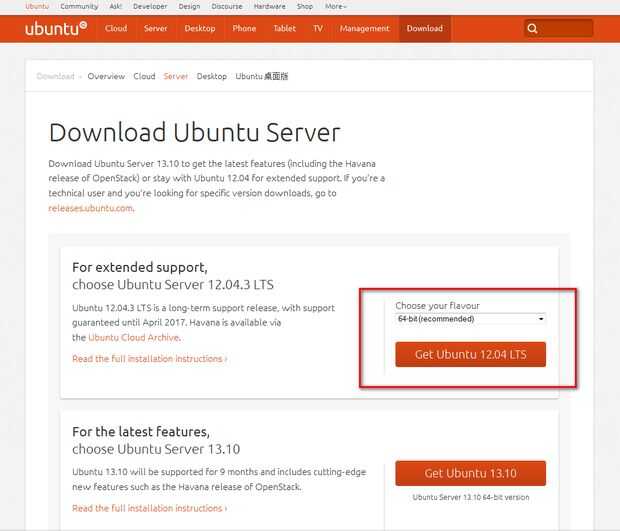The width and height of the screenshot is (620, 531).
Task: Read full installation instructions for 12.04.3 LTS
Action: click(x=149, y=359)
